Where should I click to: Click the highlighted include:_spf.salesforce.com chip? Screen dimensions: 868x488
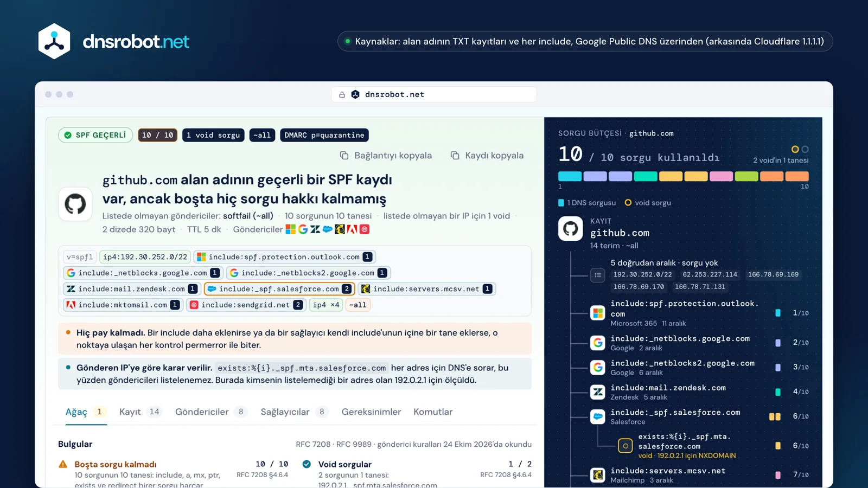279,289
